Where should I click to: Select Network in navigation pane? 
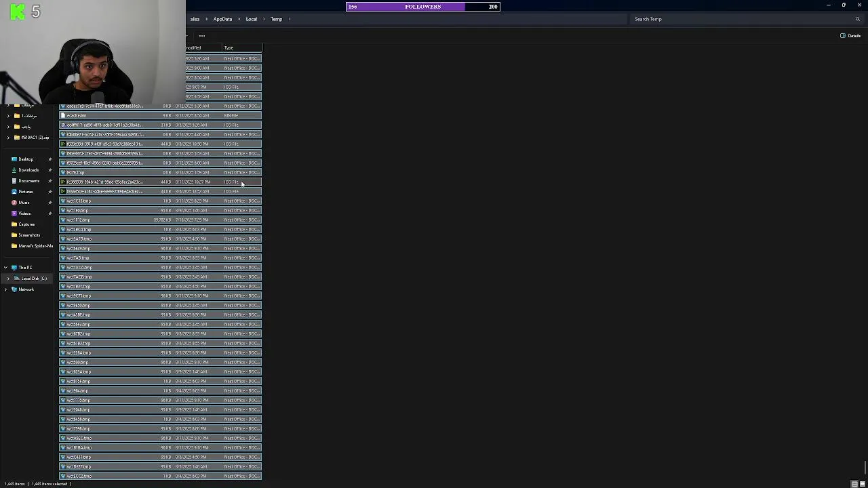[26, 289]
